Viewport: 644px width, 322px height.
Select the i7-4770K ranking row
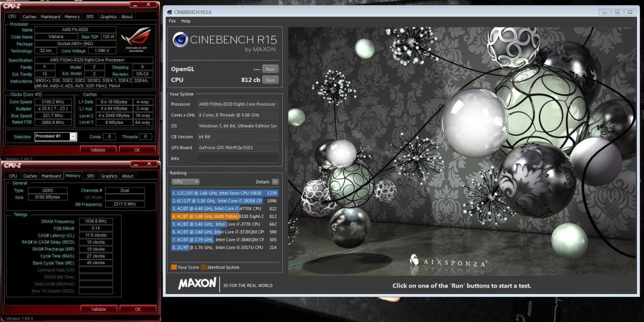click(x=225, y=208)
